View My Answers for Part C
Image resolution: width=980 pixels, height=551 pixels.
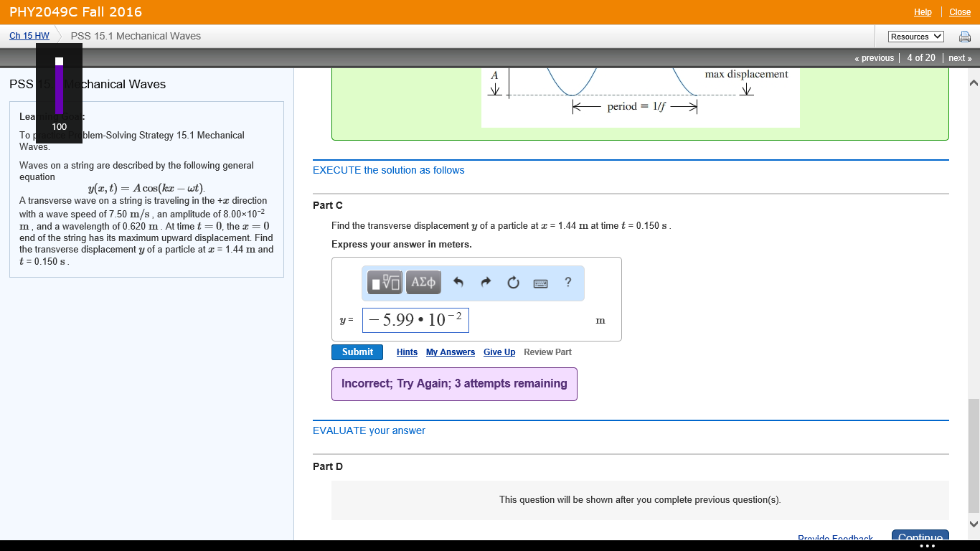[450, 352]
